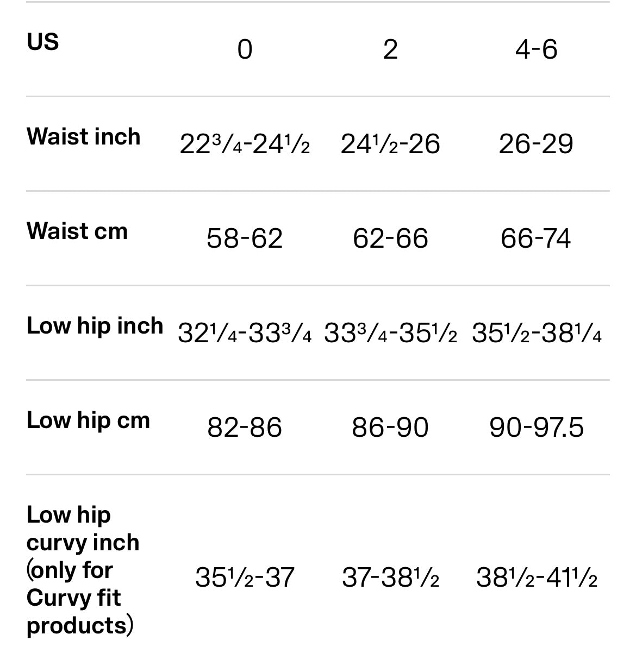Click waist cm value 58-62
The image size is (636, 672).
coord(245,238)
